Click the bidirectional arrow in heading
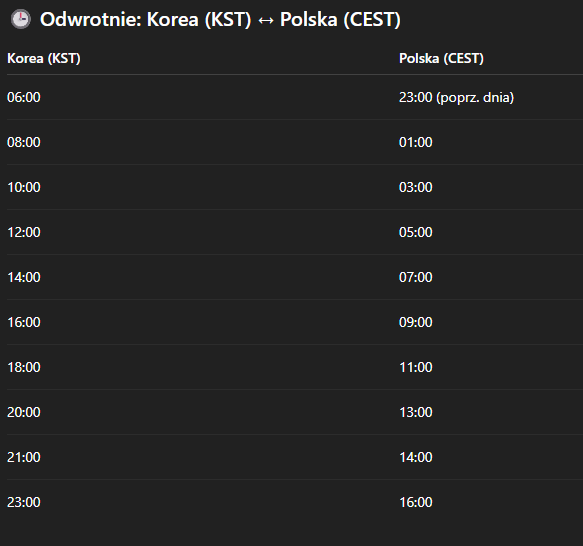 265,20
